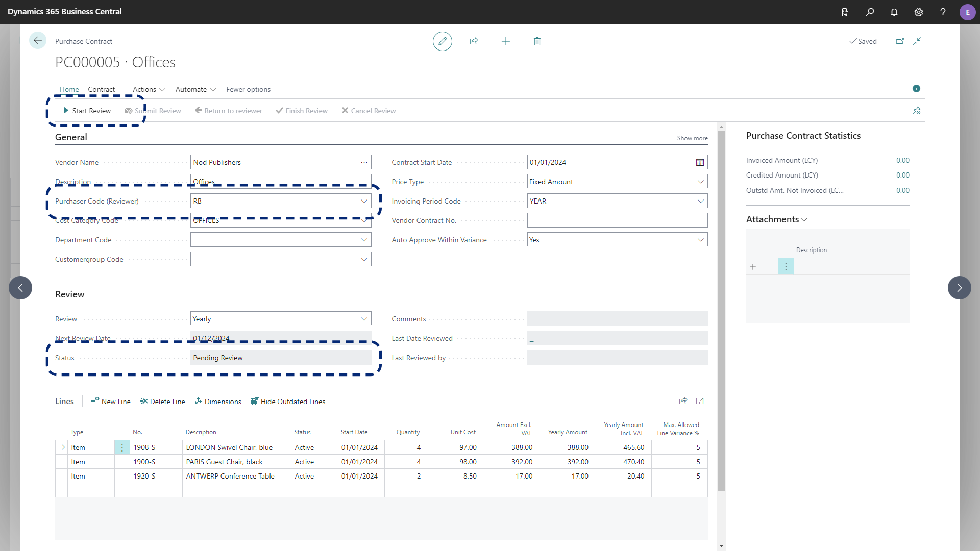Click Hide Outdated Lines
The width and height of the screenshot is (980, 551).
pos(288,402)
